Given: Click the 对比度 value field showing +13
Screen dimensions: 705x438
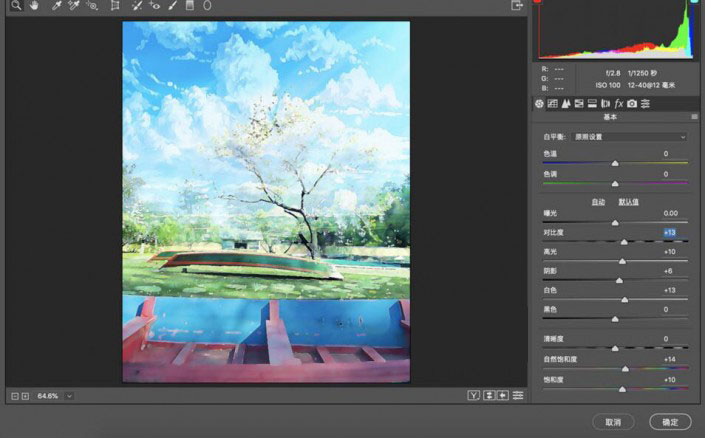Looking at the screenshot, I should 670,232.
